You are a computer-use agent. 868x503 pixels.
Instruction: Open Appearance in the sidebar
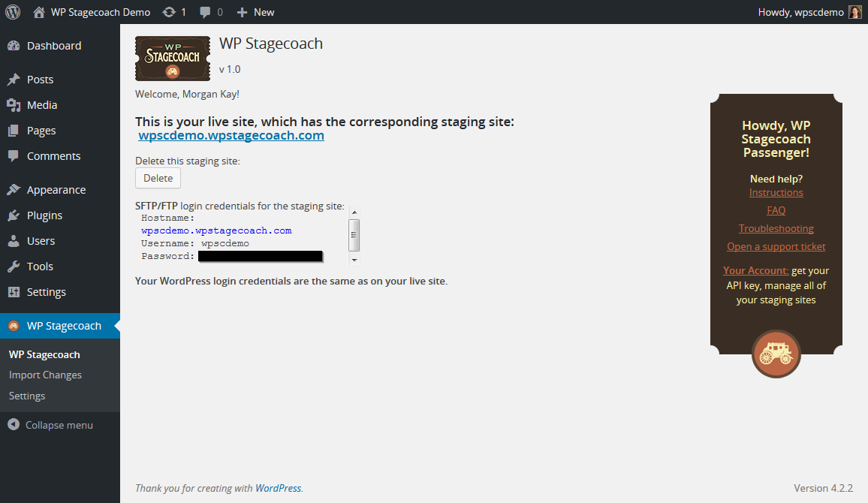click(56, 190)
